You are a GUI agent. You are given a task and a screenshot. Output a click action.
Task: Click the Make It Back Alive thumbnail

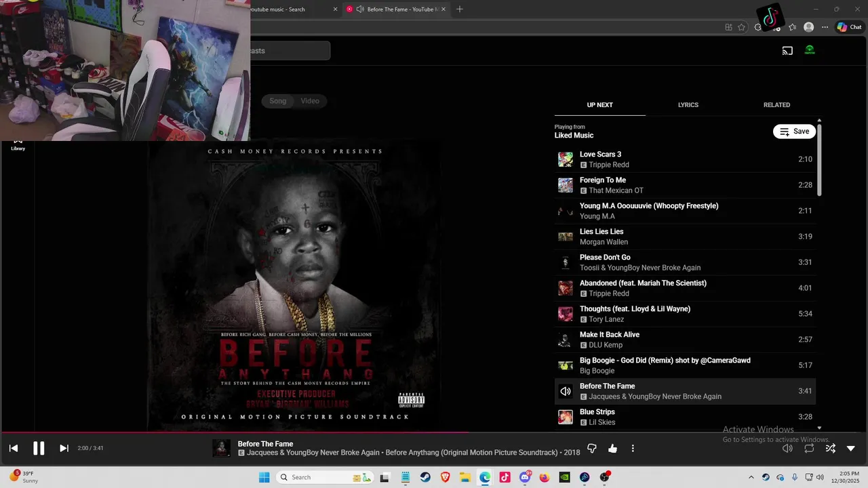pos(565,340)
